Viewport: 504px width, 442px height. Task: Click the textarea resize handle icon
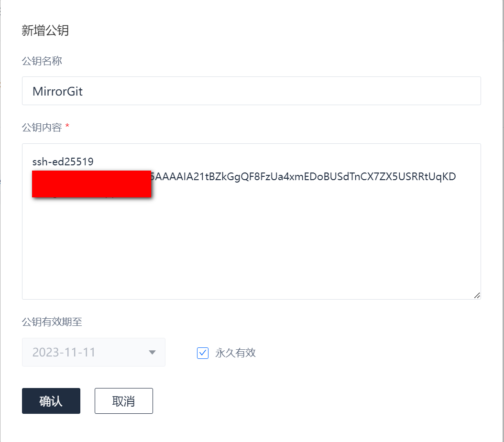pyautogui.click(x=477, y=295)
